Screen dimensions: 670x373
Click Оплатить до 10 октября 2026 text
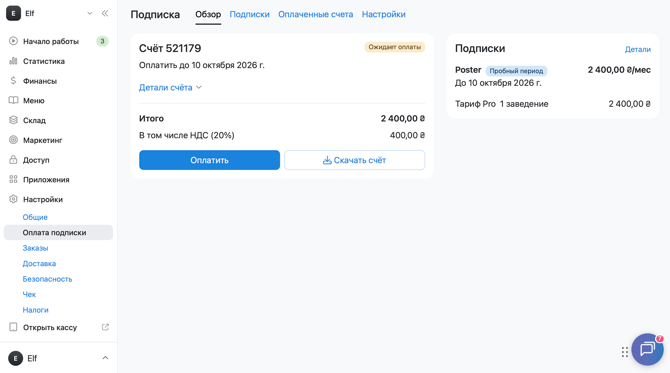(x=202, y=65)
